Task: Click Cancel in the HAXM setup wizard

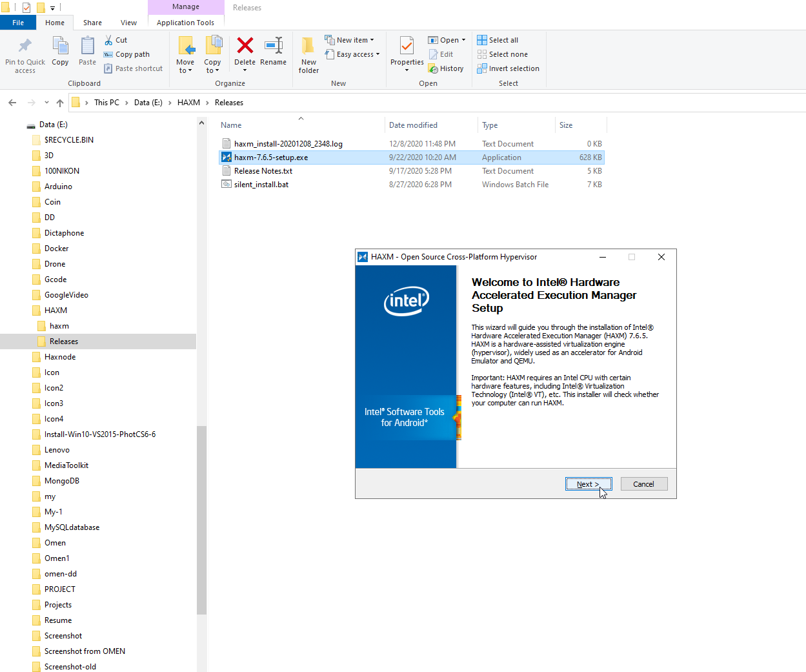Action: pyautogui.click(x=643, y=484)
